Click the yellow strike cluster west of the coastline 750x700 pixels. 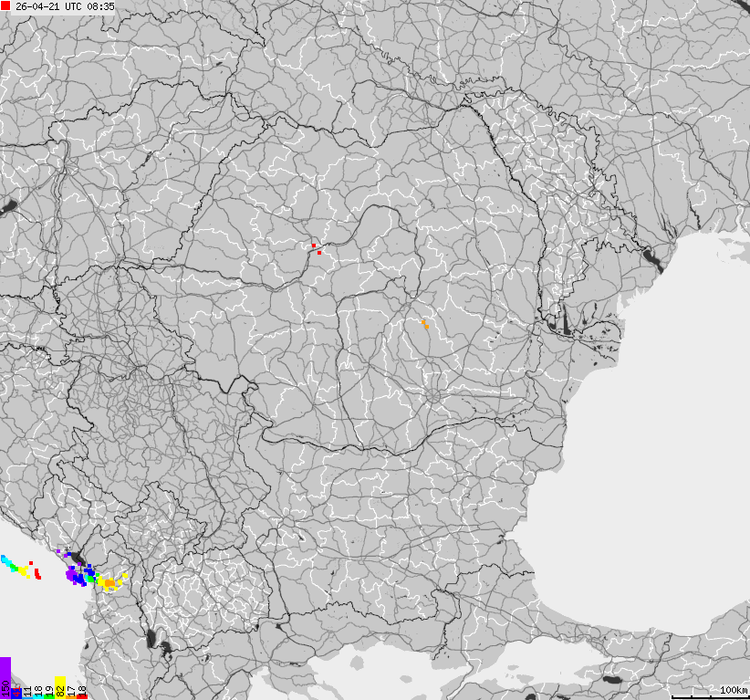(24, 570)
